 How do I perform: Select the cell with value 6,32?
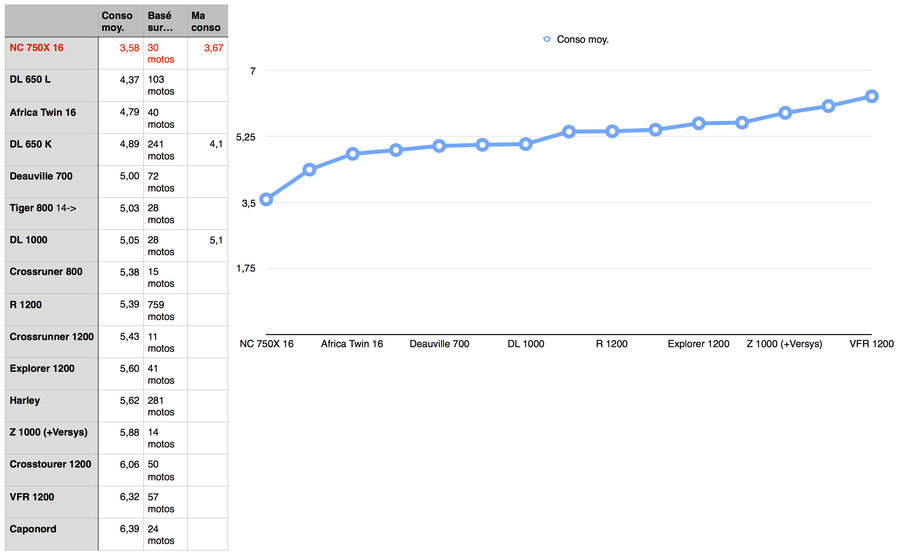121,503
